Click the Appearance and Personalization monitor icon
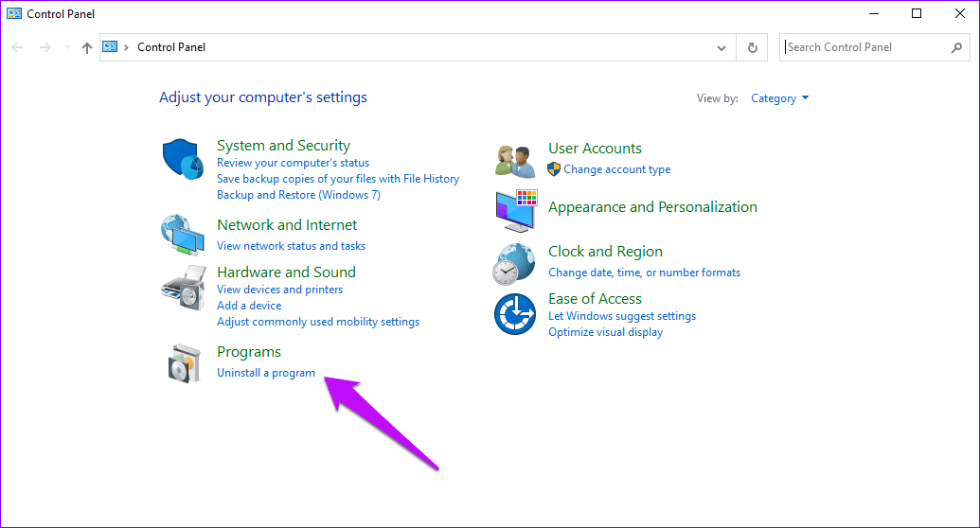The height and width of the screenshot is (528, 980). pyautogui.click(x=516, y=211)
